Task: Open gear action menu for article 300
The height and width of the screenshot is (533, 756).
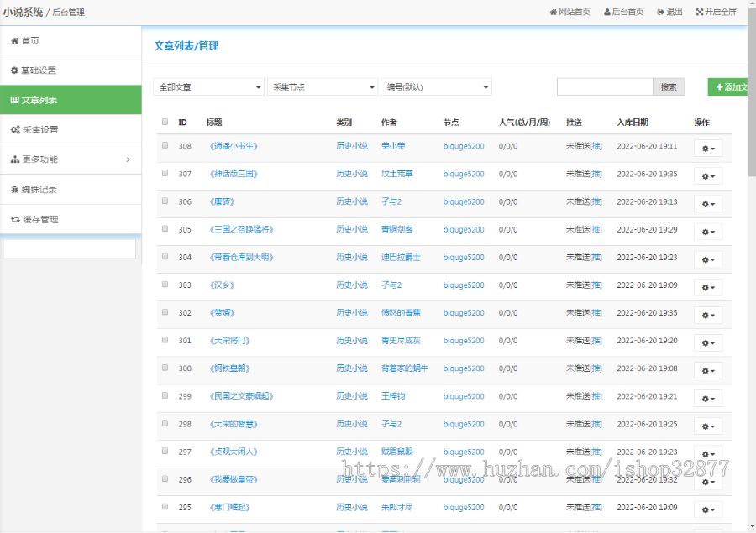Action: [x=708, y=371]
